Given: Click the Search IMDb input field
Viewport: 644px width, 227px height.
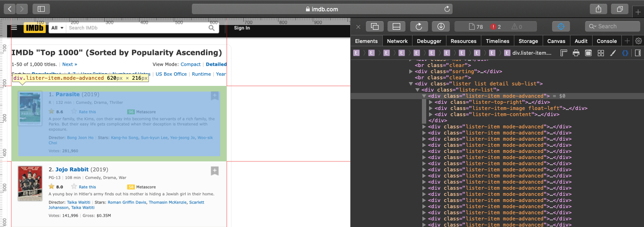Looking at the screenshot, I should click(137, 28).
